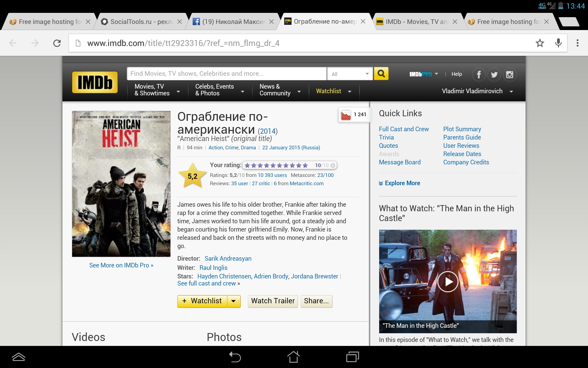
Task: Open Plot Summary quick link
Action: [462, 129]
